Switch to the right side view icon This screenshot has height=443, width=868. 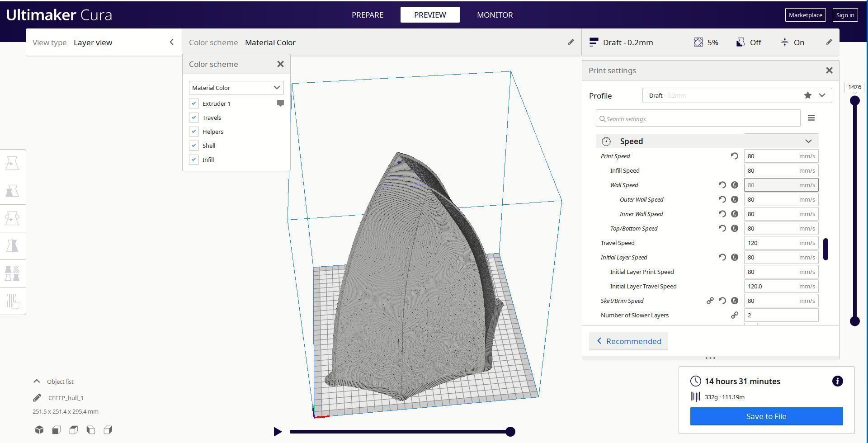point(108,430)
